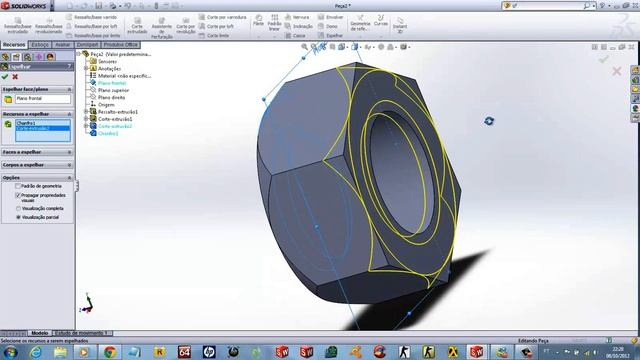The image size is (640, 360).
Task: Select Material item in feature tree
Action: [124, 76]
